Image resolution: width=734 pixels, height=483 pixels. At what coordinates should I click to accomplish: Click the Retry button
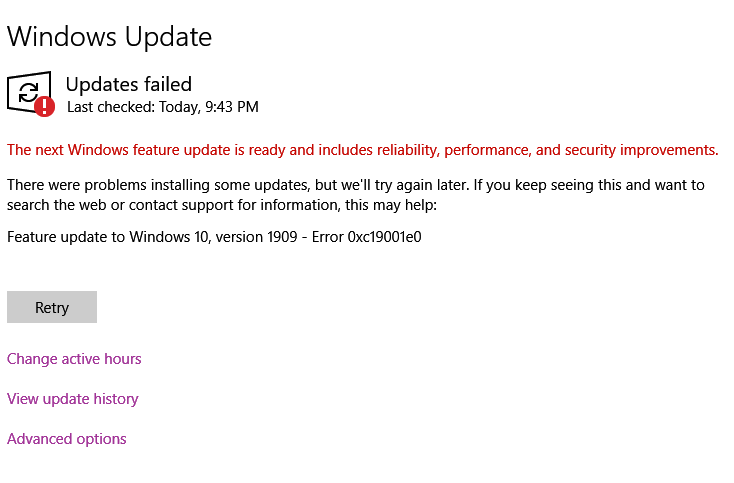[52, 307]
